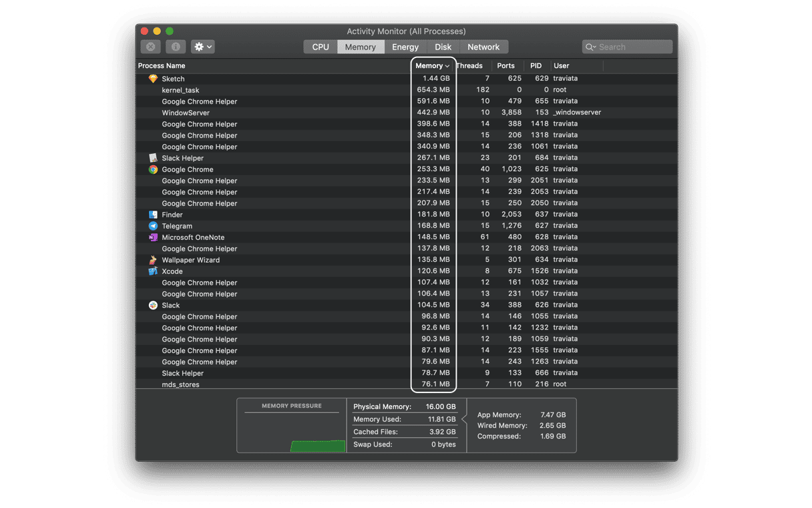The image size is (812, 508).
Task: Switch to the Energy tab
Action: (405, 47)
